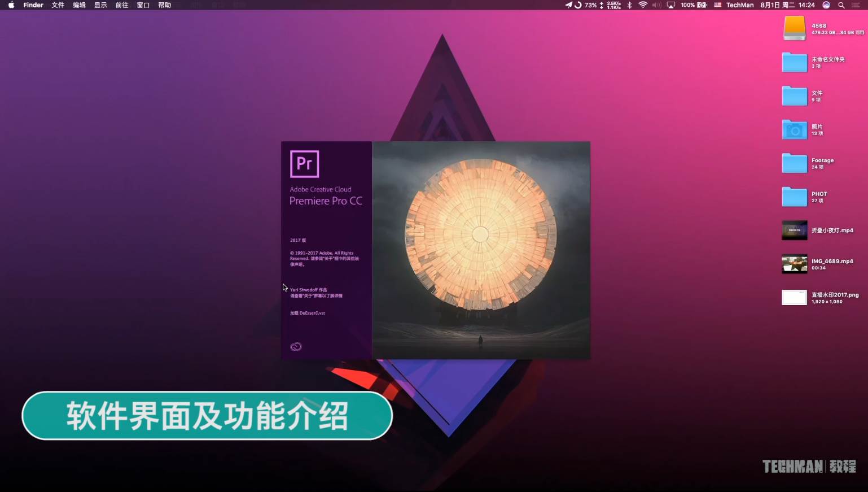Click the paper plane menu bar icon
The width and height of the screenshot is (868, 492).
pos(568,5)
